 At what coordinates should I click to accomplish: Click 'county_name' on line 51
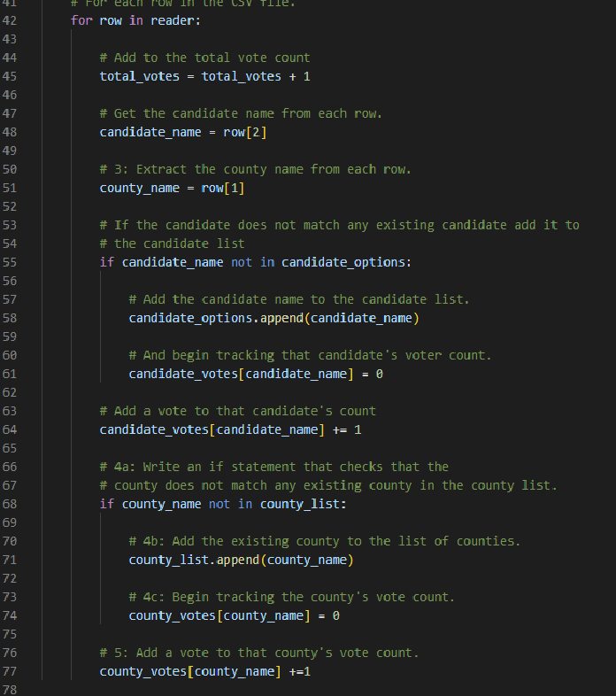coord(139,189)
